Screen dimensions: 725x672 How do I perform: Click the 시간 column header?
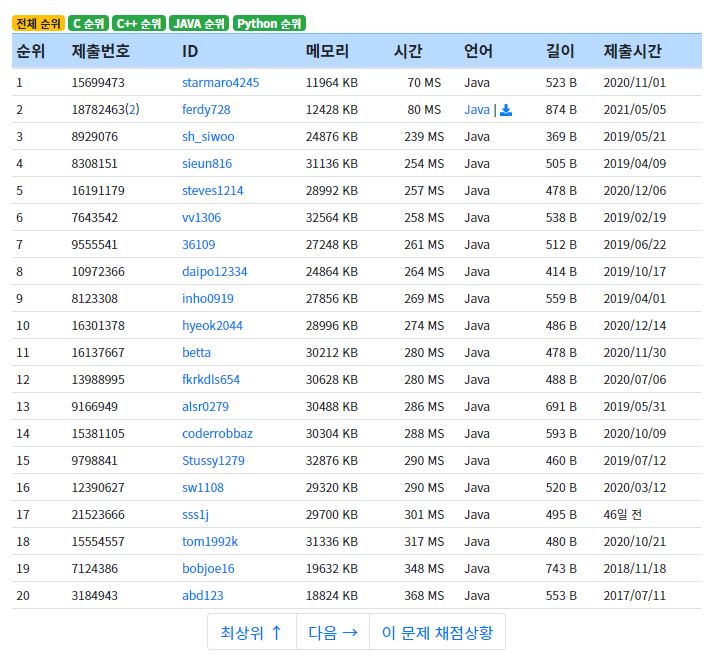(x=408, y=51)
